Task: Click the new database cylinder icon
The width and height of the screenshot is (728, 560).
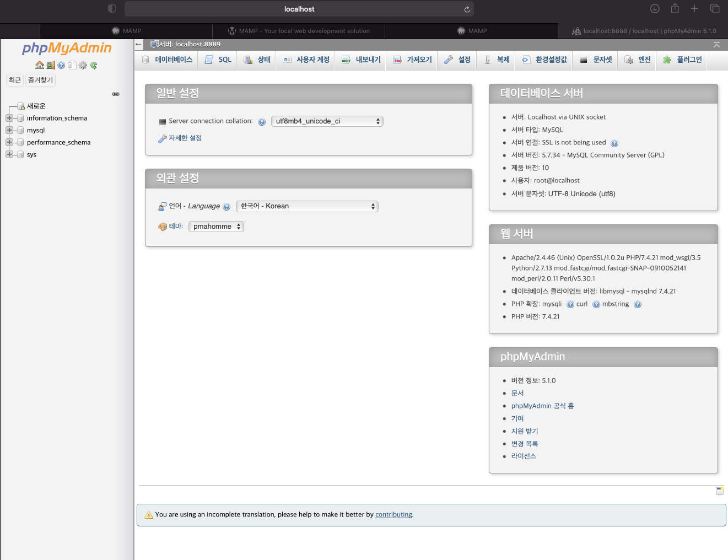Action: point(21,106)
